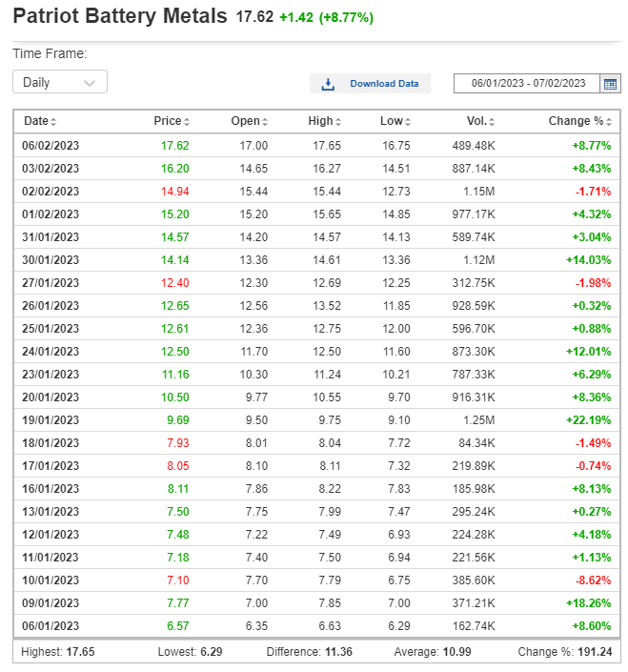Sort by Date column arrows
Image resolution: width=628 pixels, height=672 pixels.
pyautogui.click(x=53, y=122)
